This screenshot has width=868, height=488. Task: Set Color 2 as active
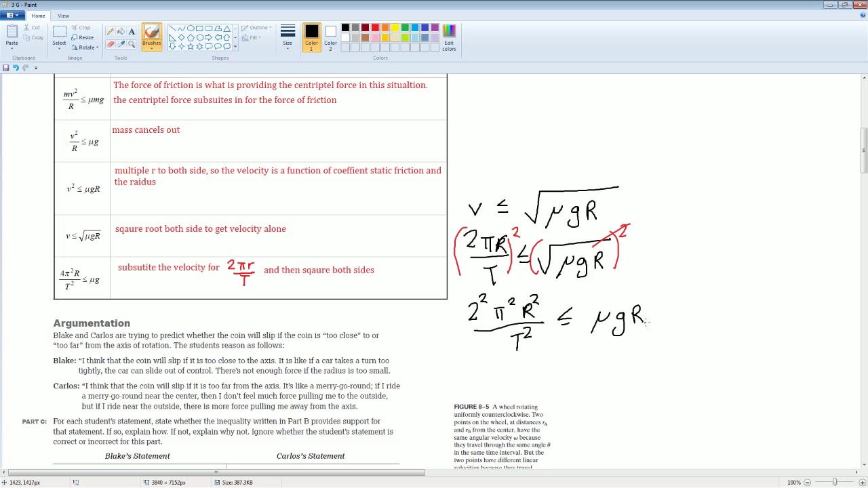point(330,38)
